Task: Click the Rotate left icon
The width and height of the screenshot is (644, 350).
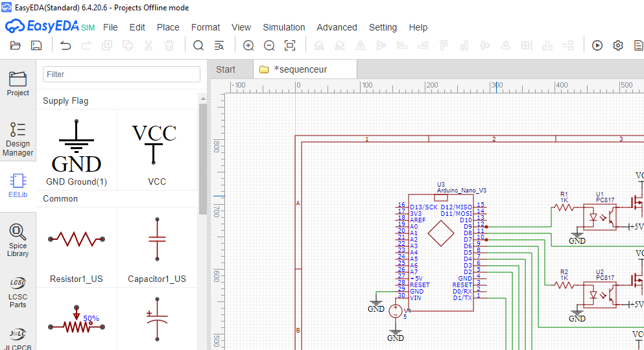Action: [x=319, y=45]
